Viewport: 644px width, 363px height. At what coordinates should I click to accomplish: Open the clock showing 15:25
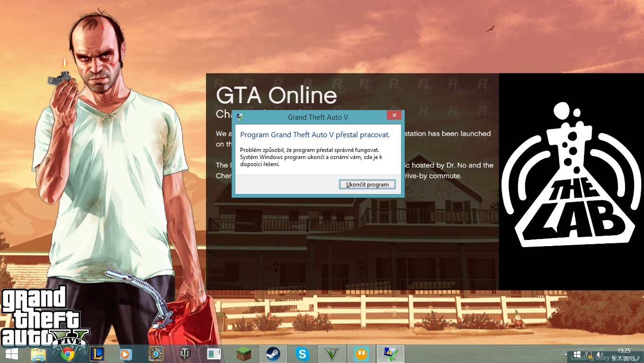[x=624, y=354]
